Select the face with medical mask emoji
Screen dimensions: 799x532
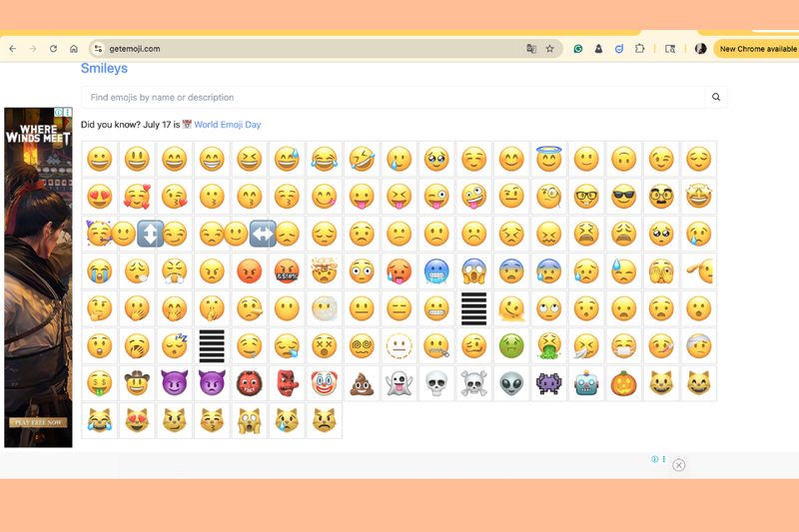coord(623,346)
